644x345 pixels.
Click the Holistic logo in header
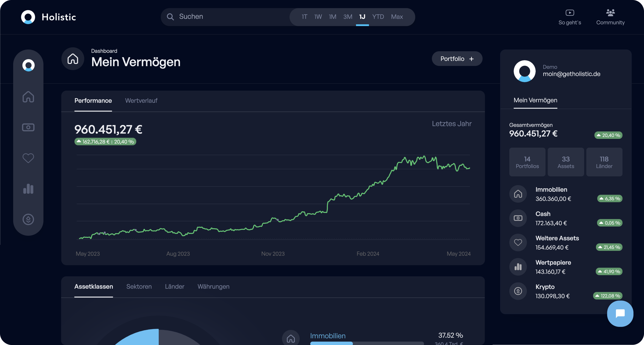49,17
